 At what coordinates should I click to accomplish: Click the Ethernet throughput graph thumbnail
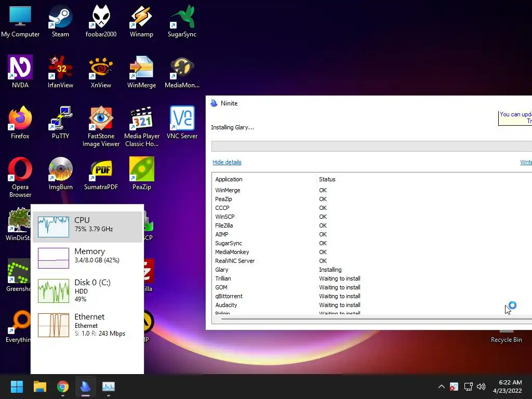click(x=54, y=325)
